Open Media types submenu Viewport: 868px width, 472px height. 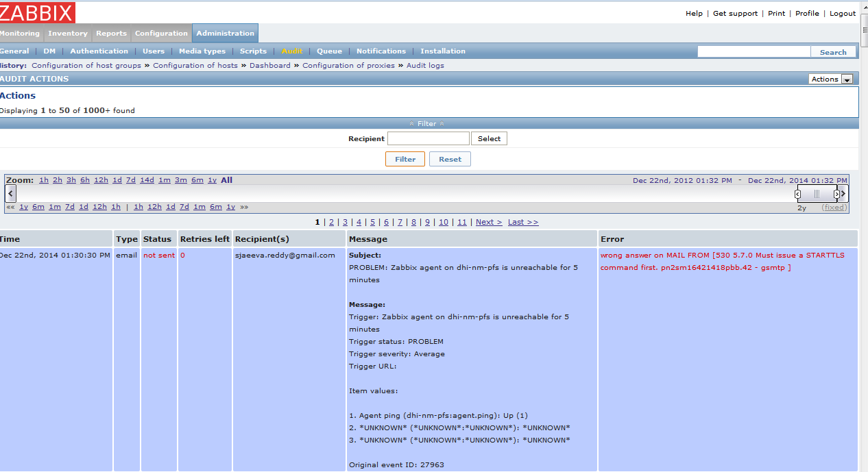202,51
